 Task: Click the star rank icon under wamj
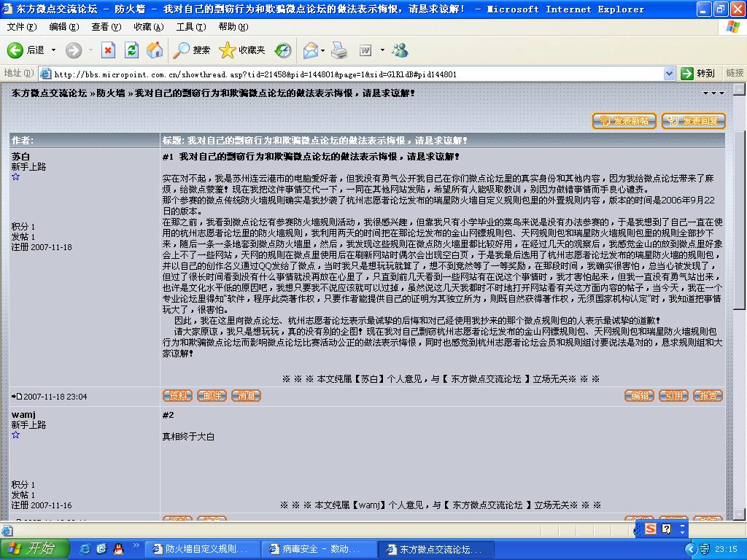[16, 435]
